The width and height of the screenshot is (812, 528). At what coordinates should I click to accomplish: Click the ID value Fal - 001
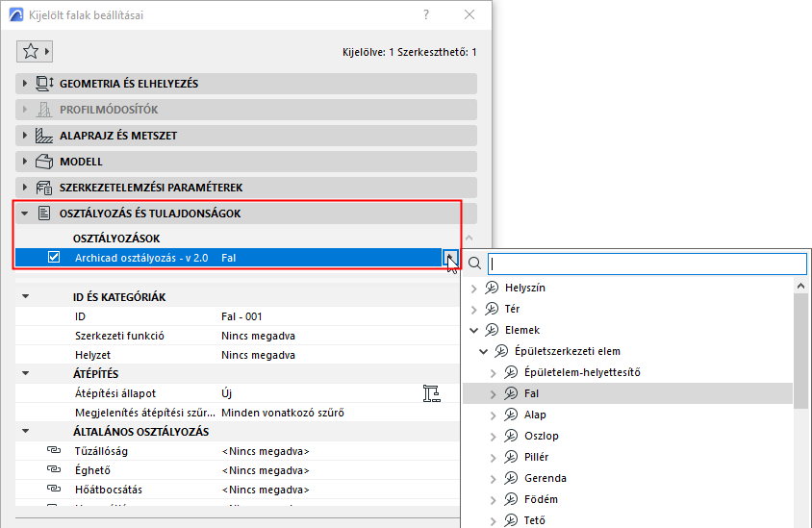241,316
